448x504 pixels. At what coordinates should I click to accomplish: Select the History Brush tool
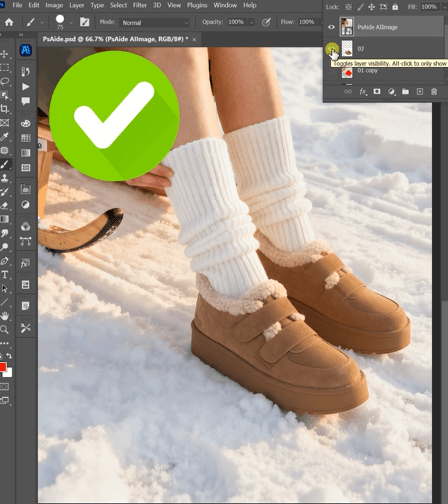point(4,192)
